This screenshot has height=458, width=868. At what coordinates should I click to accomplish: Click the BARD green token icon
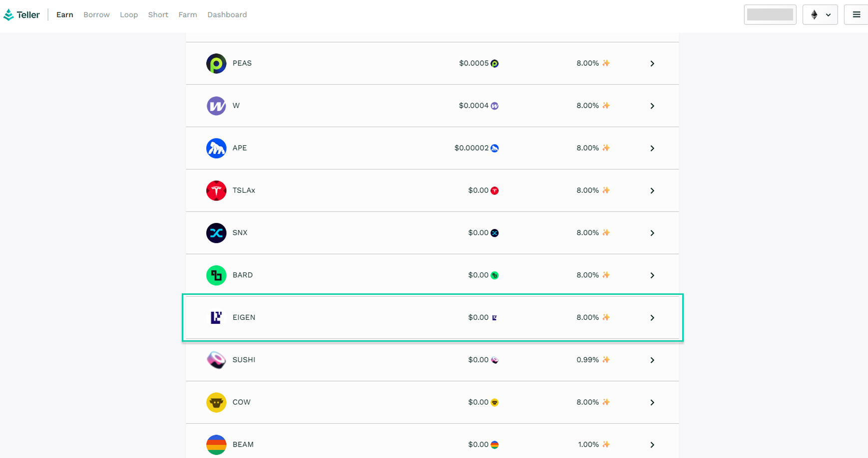pyautogui.click(x=216, y=275)
